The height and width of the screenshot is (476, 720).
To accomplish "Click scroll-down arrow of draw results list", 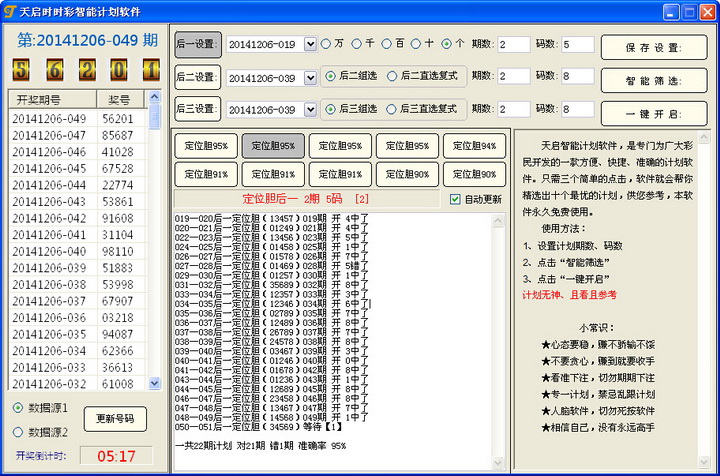I will click(x=155, y=383).
